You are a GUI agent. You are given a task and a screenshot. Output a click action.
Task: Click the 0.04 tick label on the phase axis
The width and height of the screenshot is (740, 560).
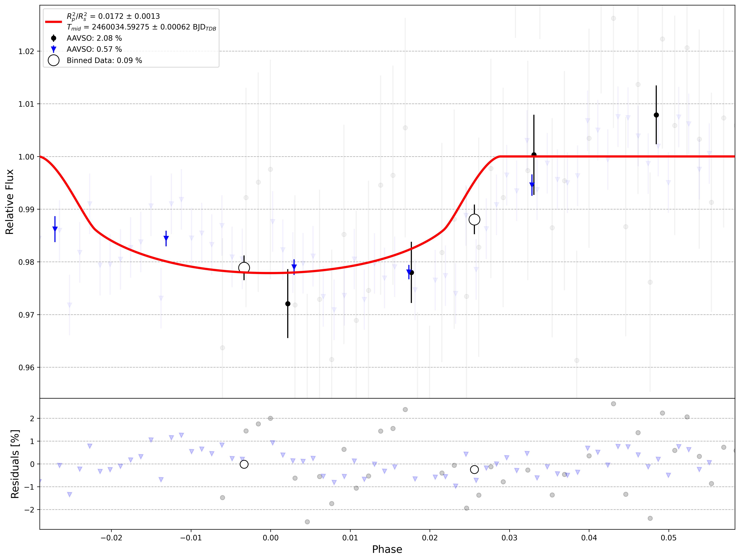(589, 538)
